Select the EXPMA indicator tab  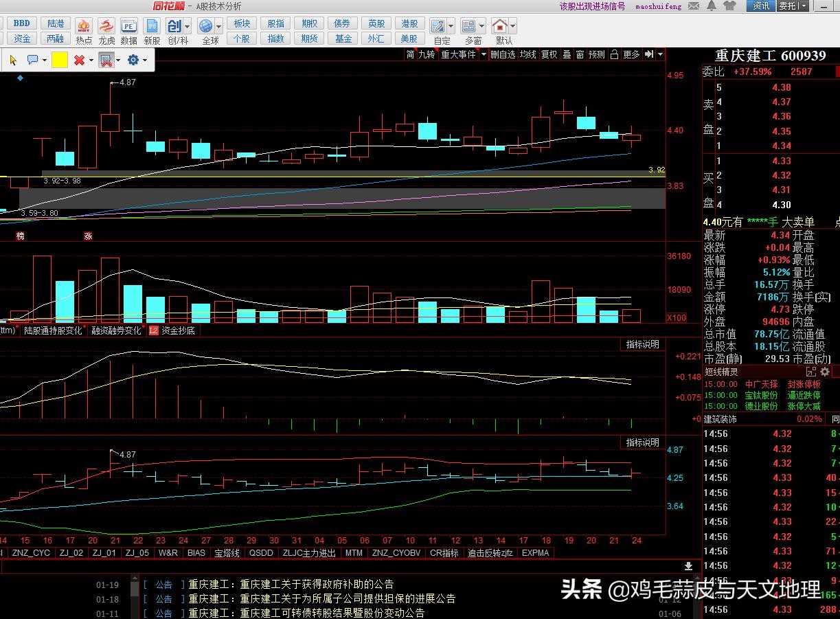pyautogui.click(x=535, y=552)
